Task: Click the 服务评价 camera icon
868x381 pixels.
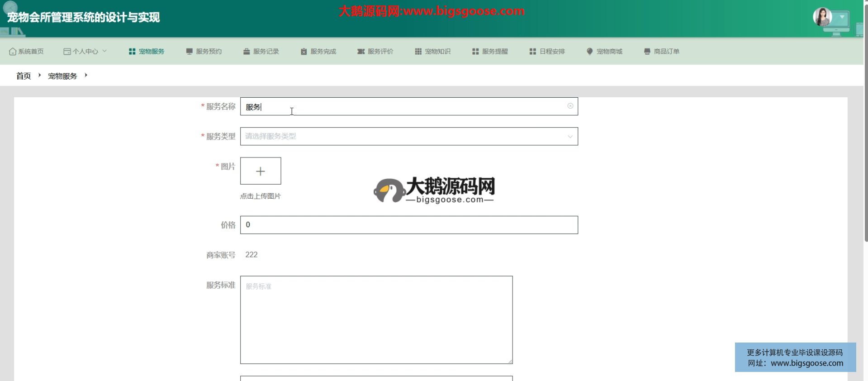Action: (361, 52)
